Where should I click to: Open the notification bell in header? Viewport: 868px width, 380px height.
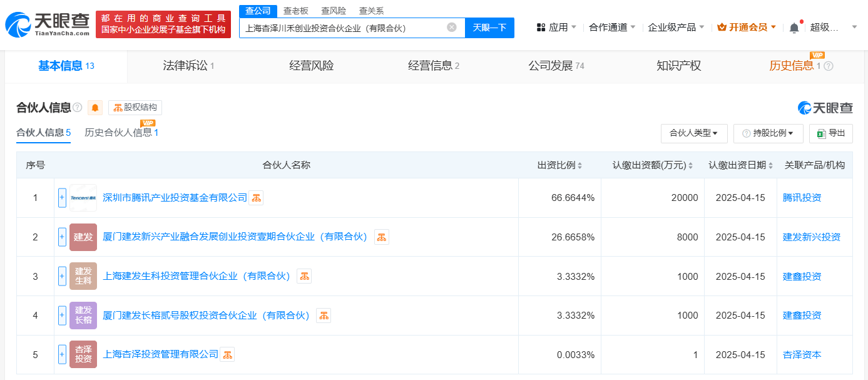coord(794,28)
